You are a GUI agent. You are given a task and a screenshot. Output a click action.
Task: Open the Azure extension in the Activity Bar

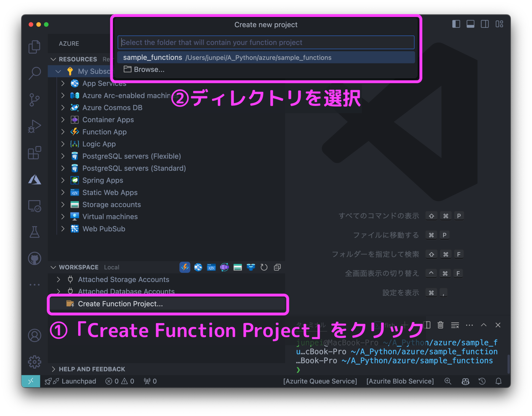click(x=34, y=180)
